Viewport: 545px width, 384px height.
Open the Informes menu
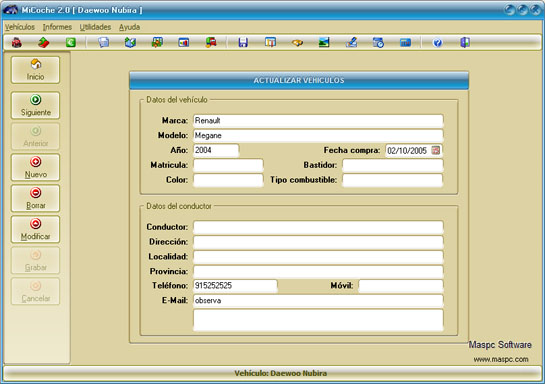[57, 27]
